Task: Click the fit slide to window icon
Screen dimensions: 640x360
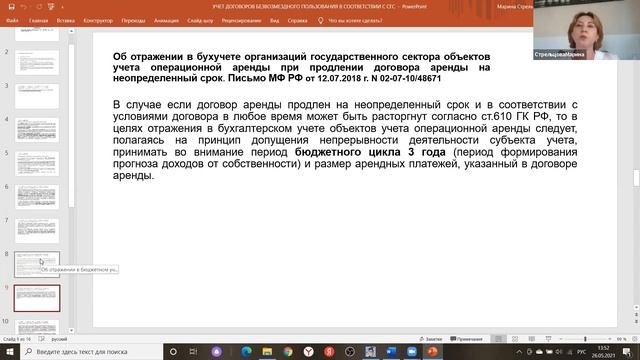Action: click(635, 339)
